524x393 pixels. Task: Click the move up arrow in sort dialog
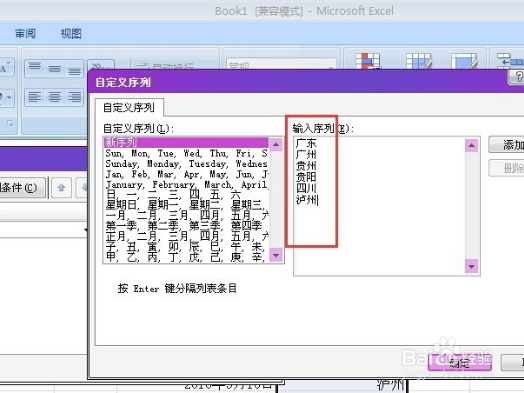(61, 187)
